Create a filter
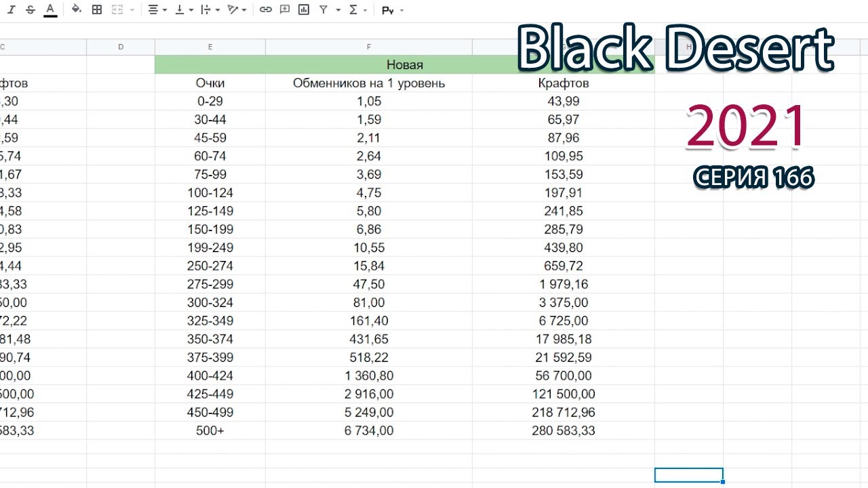868x488 pixels. coord(323,9)
